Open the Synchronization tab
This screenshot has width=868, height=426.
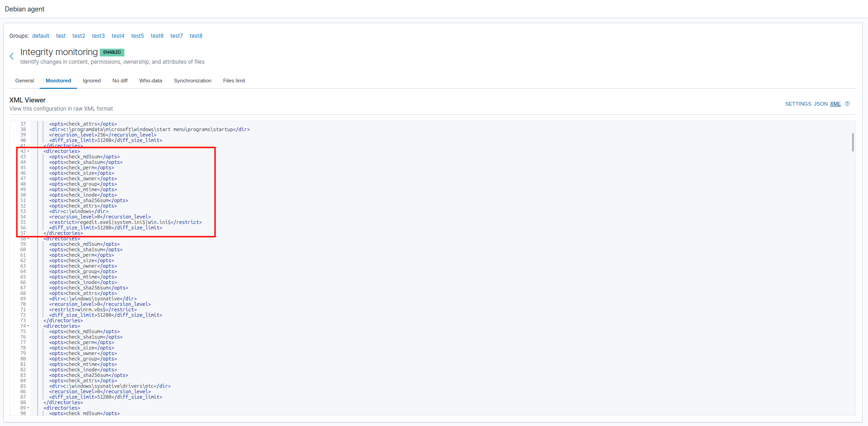pos(192,81)
